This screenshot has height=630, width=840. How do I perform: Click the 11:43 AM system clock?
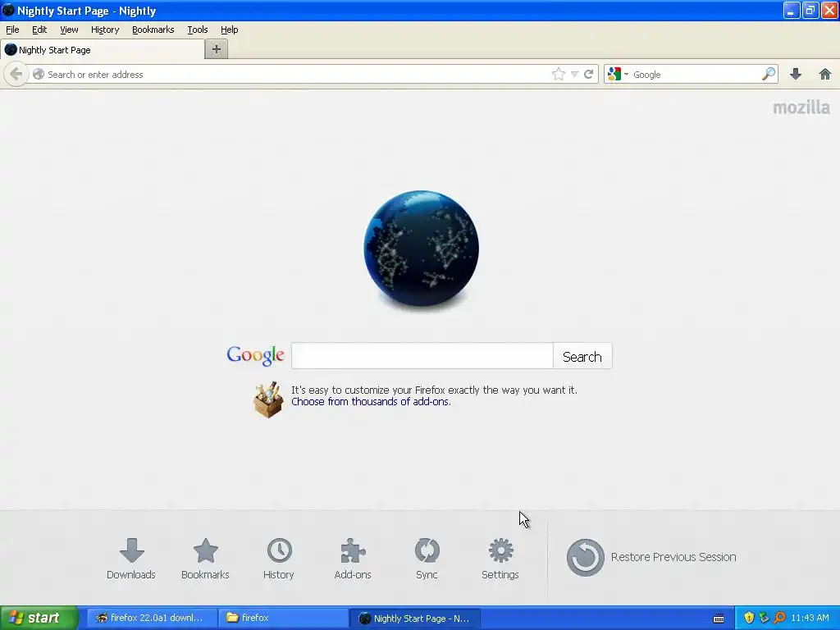810,618
